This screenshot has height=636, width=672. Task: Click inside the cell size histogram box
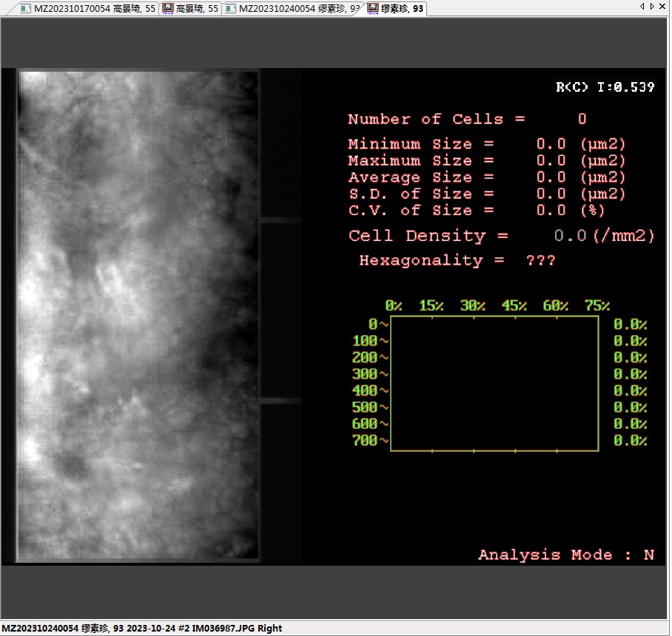coord(494,383)
